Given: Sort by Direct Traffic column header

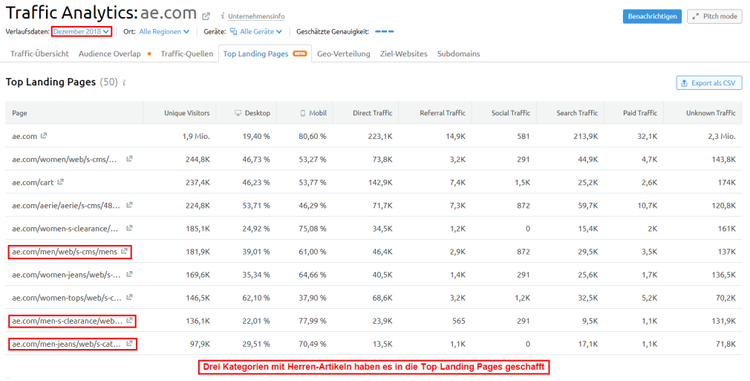Looking at the screenshot, I should coord(372,113).
